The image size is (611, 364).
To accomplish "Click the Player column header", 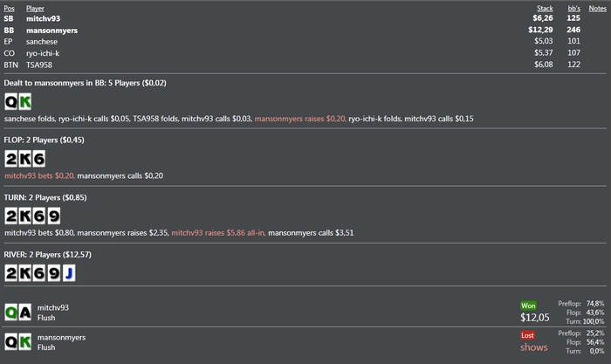I will coord(36,8).
